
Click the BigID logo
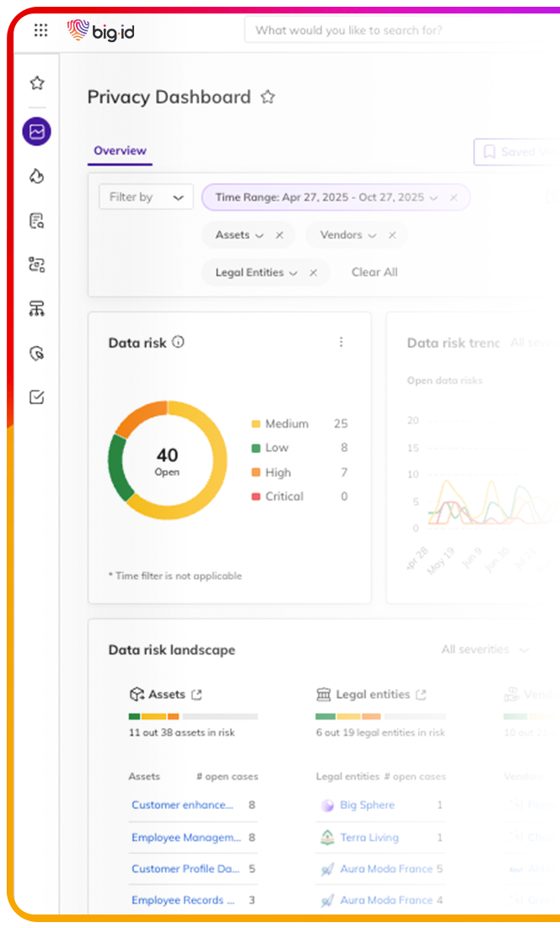tap(100, 30)
